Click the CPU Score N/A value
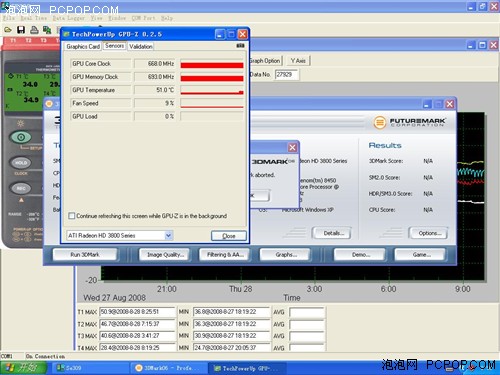The image size is (500, 375). 428,210
